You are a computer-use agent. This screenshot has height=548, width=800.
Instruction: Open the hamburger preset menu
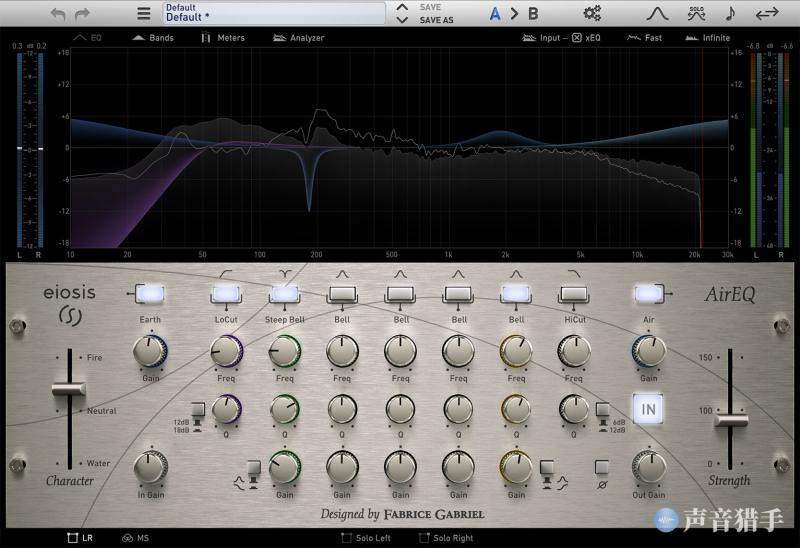click(144, 13)
